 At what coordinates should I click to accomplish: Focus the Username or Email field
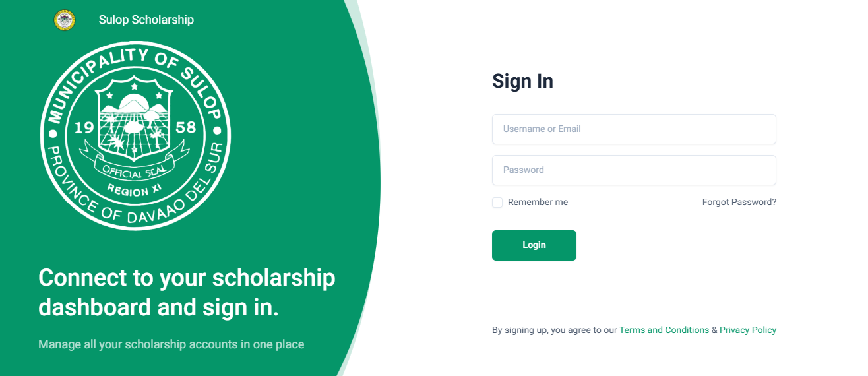(x=634, y=129)
